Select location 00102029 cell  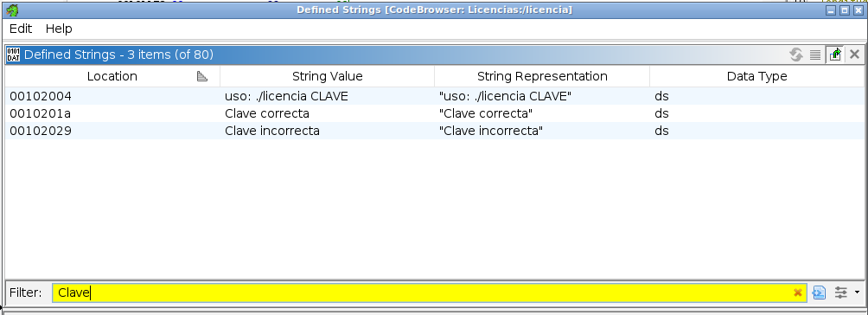(x=112, y=131)
